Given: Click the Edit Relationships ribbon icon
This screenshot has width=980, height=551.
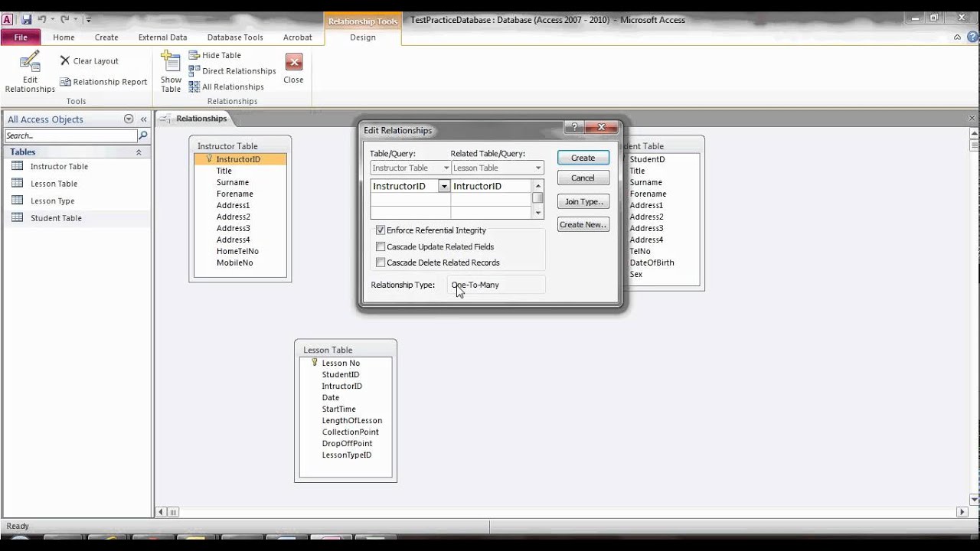Looking at the screenshot, I should coord(30,63).
